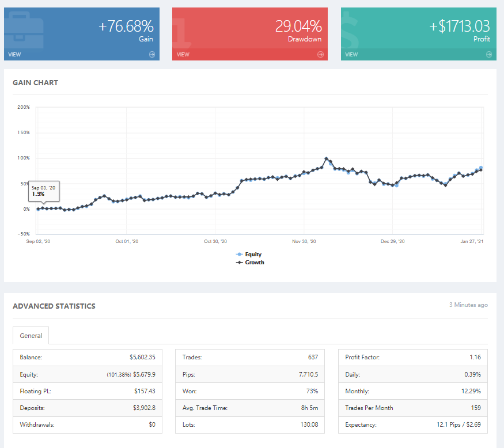Screen dimensions: 504x448
Task: Click the Growth legend marker icon
Action: (239, 262)
